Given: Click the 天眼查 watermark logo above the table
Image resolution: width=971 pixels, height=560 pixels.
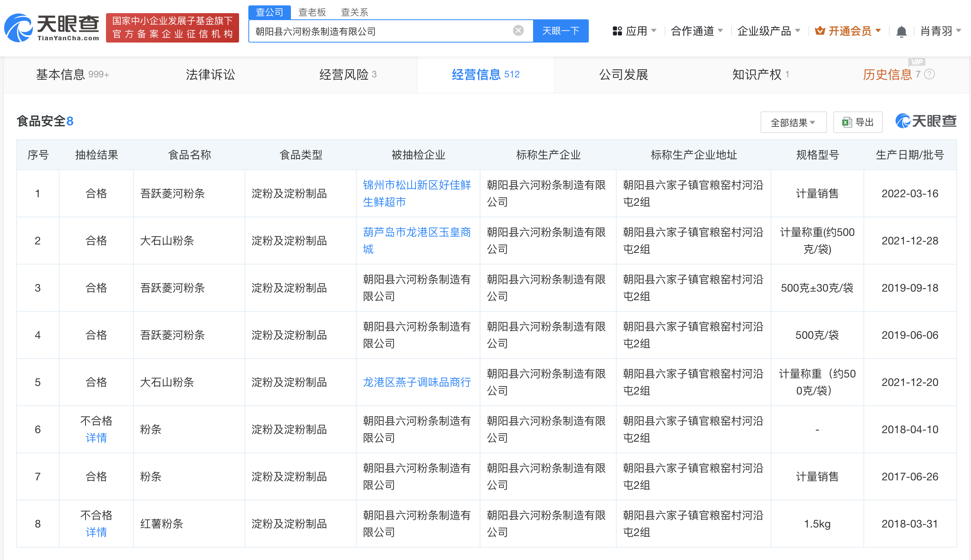Looking at the screenshot, I should [926, 121].
